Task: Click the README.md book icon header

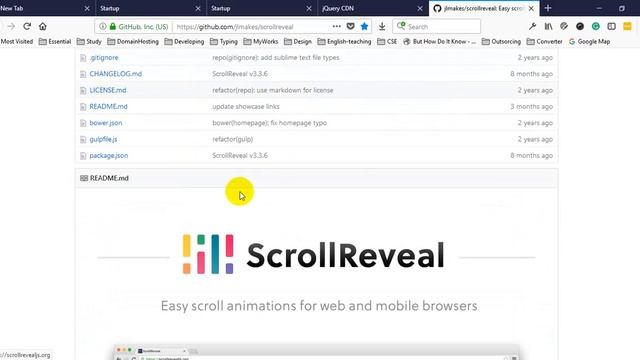Action: tap(84, 178)
